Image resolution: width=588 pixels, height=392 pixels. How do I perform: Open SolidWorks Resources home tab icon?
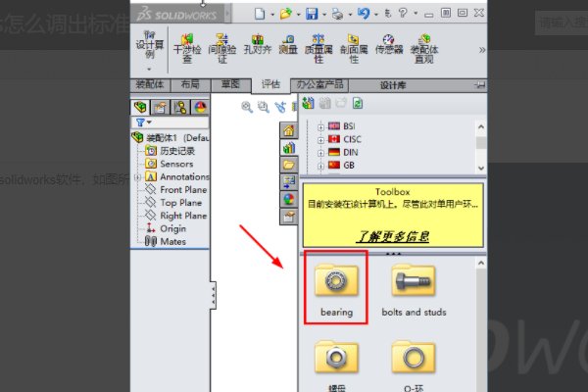coord(289,131)
